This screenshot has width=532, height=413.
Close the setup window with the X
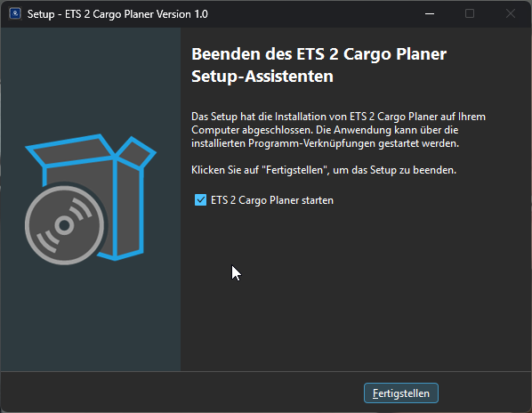[x=511, y=14]
